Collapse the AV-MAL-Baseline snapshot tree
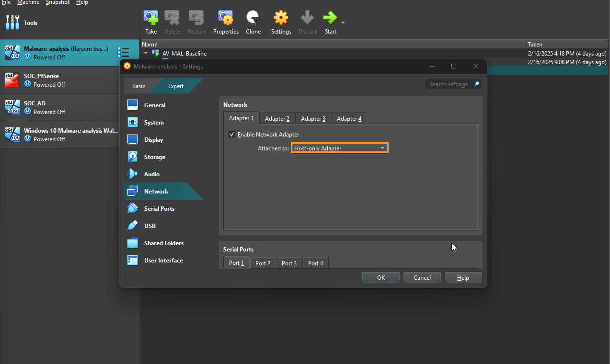 [x=146, y=53]
